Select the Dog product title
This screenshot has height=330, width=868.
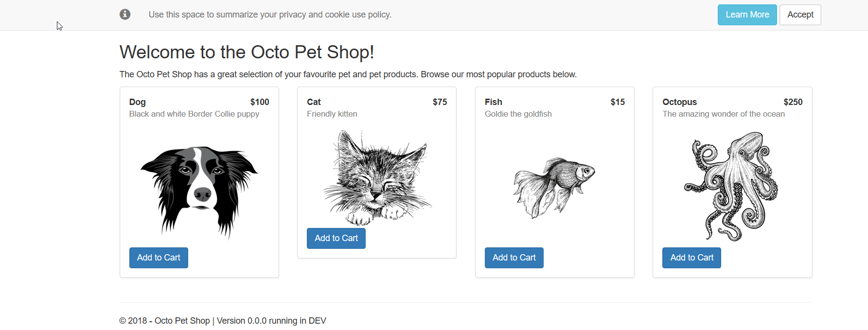coord(138,102)
